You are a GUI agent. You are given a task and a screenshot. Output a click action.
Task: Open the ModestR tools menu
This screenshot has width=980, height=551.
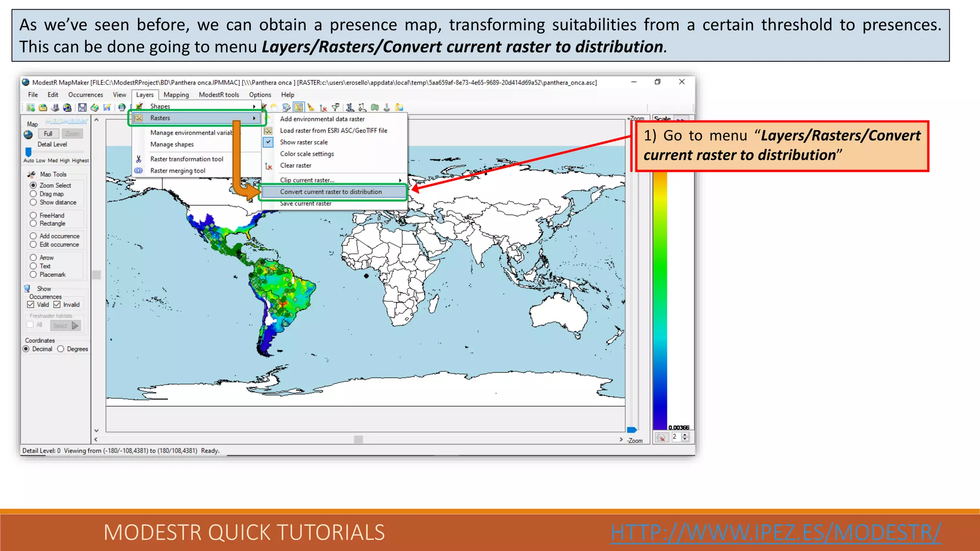pos(219,95)
